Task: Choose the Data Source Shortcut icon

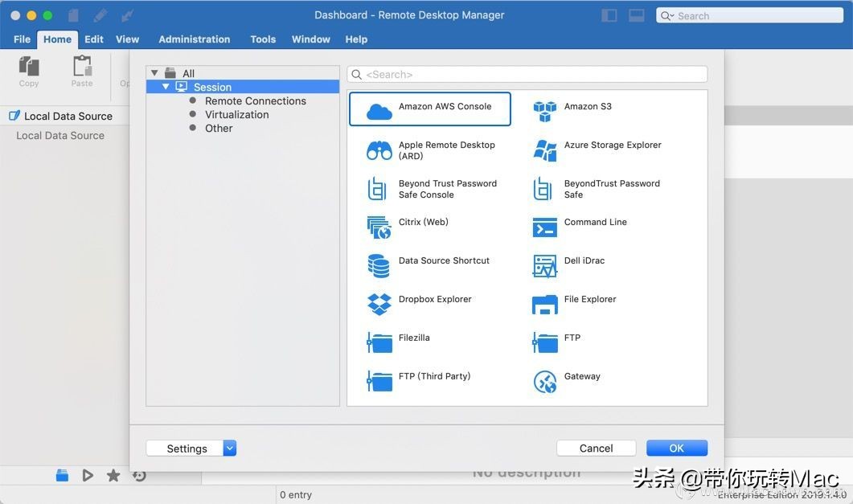Action: pyautogui.click(x=379, y=265)
